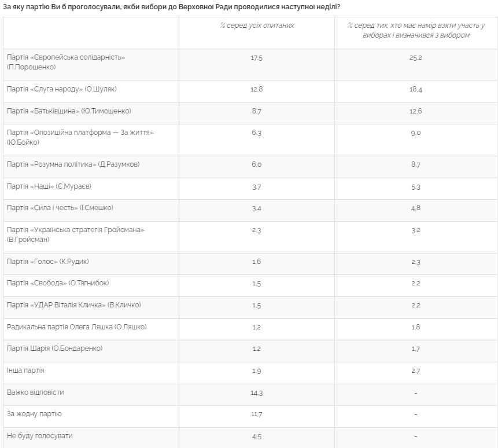Click «Опозиційна платформа — За життя» party label
Viewport: 498px width, 448px height.
[x=80, y=137]
